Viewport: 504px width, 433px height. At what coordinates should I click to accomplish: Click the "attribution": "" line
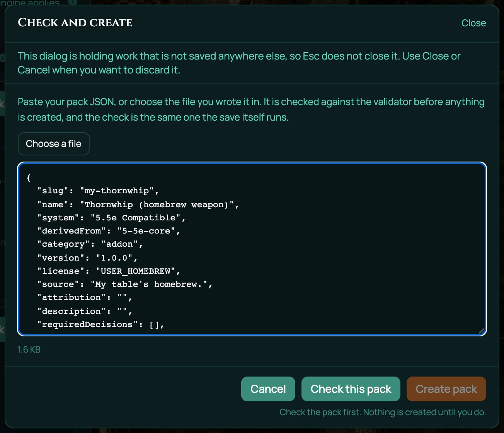coord(85,298)
